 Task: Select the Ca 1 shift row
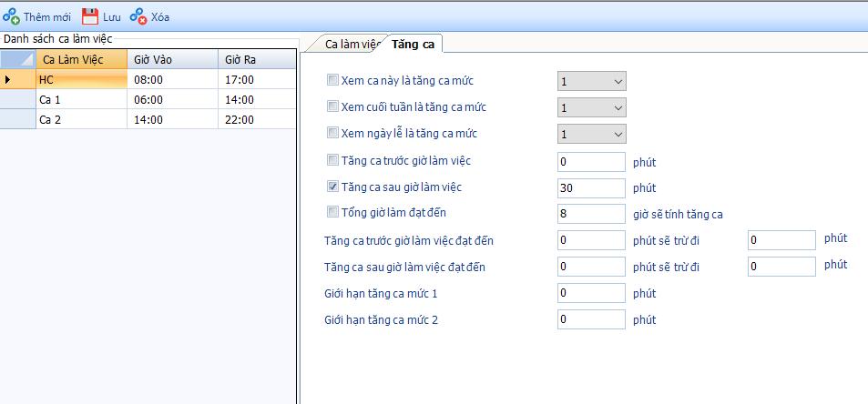80,99
